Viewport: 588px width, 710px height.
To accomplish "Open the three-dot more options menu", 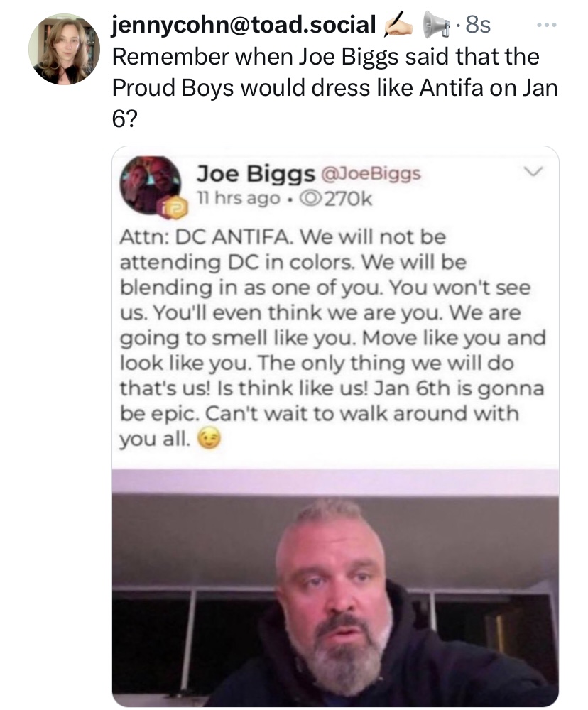I will (546, 24).
